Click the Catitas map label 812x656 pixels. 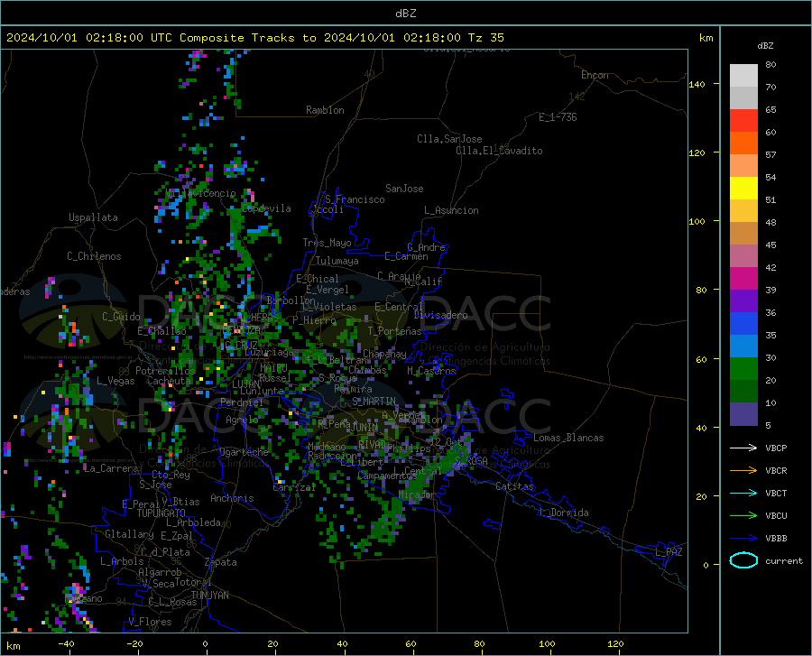point(514,486)
